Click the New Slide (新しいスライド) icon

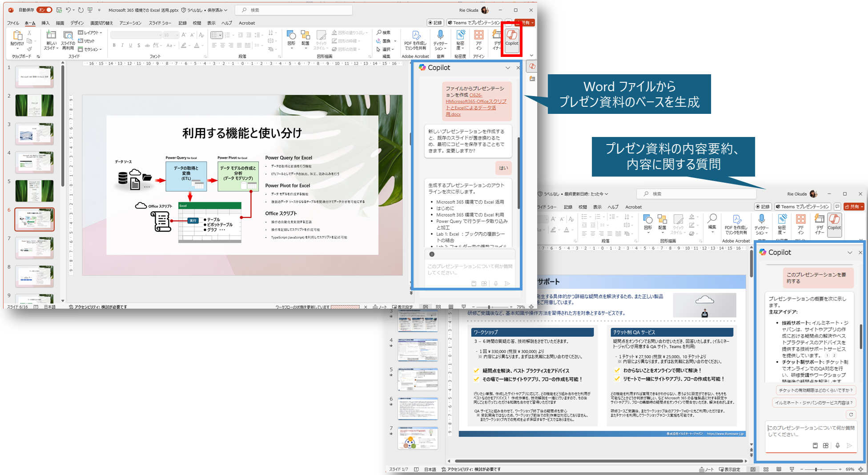(51, 35)
